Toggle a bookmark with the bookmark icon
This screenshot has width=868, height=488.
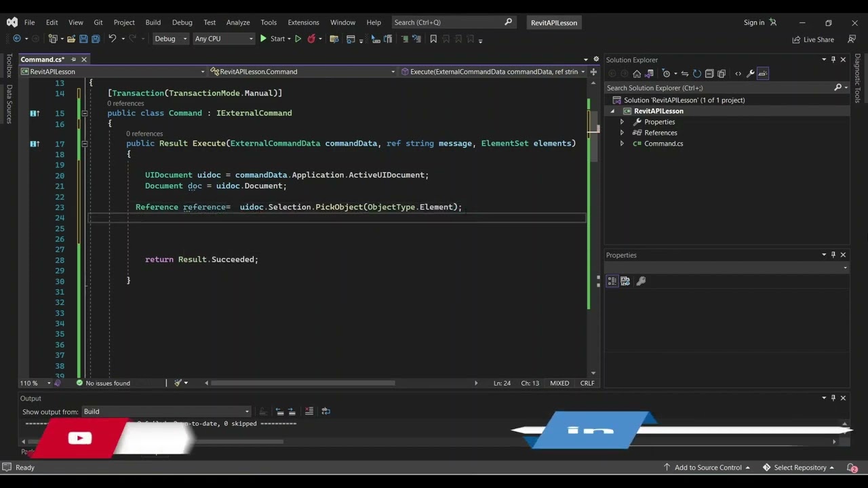(433, 39)
